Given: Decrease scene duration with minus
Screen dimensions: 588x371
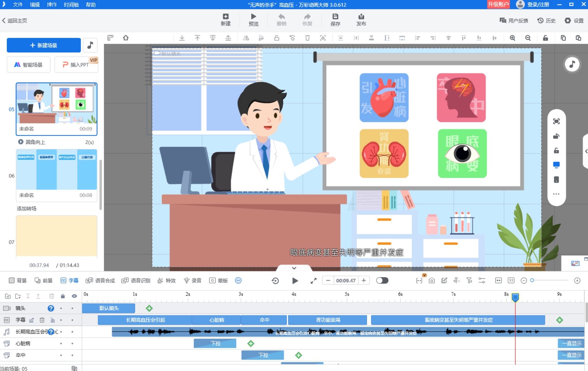Looking at the screenshot, I should click(328, 281).
